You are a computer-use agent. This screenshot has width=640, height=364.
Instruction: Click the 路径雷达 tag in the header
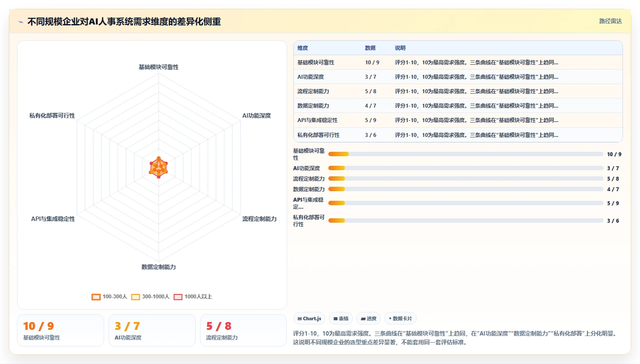pos(610,21)
